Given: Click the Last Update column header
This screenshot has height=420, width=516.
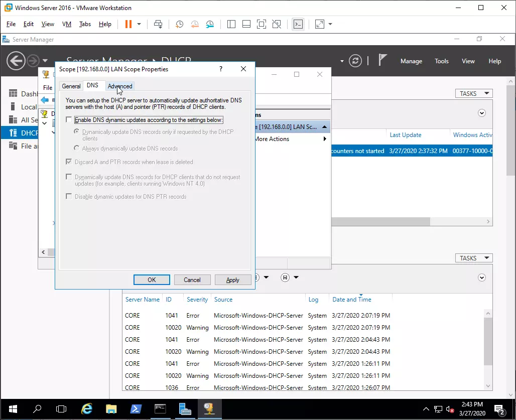Looking at the screenshot, I should 406,135.
